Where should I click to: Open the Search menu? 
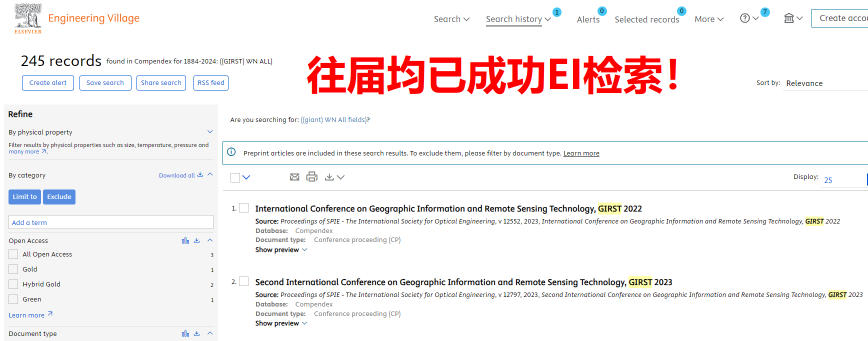click(451, 19)
